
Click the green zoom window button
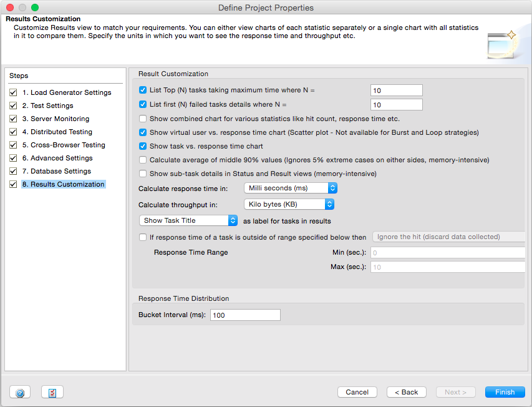pos(35,7)
